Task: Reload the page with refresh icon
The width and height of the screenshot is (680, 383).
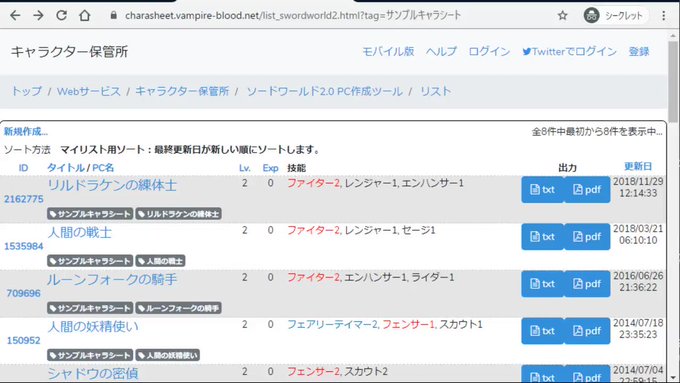Action: point(61,16)
